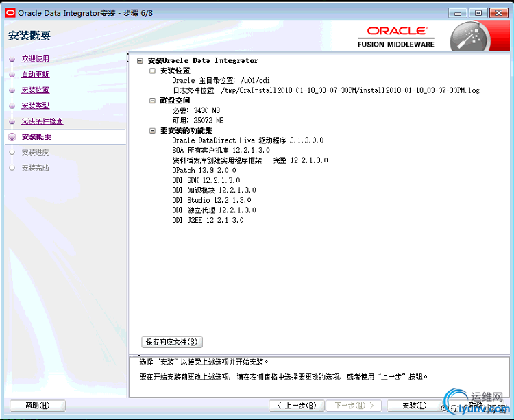Select SOA 所有客户机库 12.2.1.3.0 row
This screenshot has width=514, height=420.
(x=221, y=150)
